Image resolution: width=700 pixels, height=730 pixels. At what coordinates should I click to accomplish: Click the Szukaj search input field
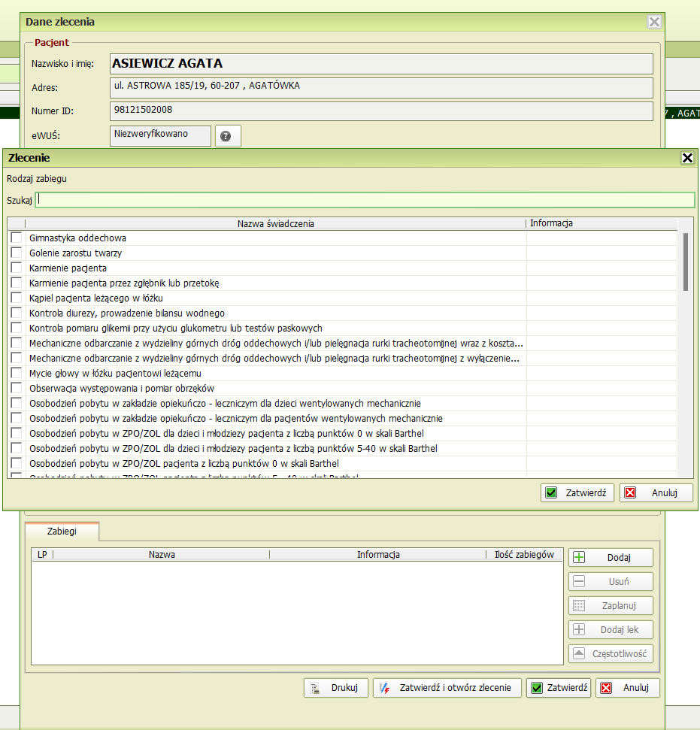365,200
